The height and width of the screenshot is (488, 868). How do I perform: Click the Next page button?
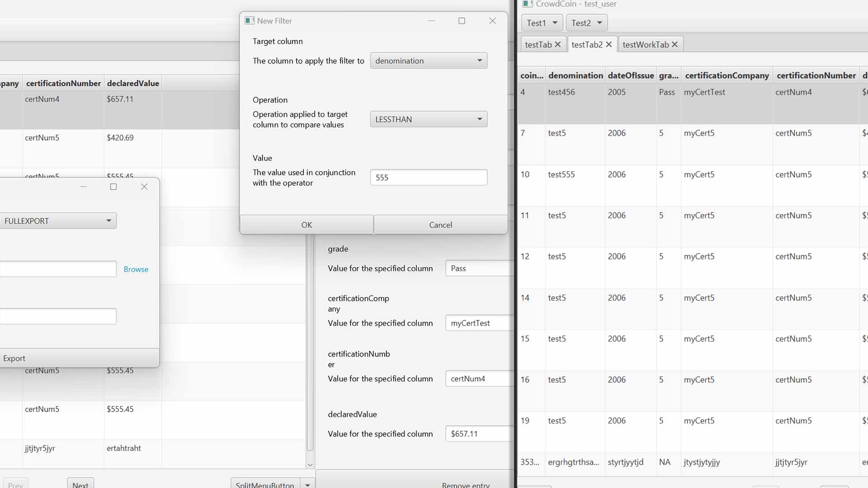click(80, 484)
